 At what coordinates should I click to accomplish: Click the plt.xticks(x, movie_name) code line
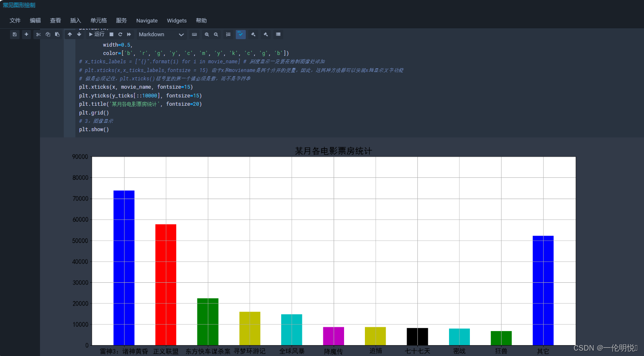136,87
